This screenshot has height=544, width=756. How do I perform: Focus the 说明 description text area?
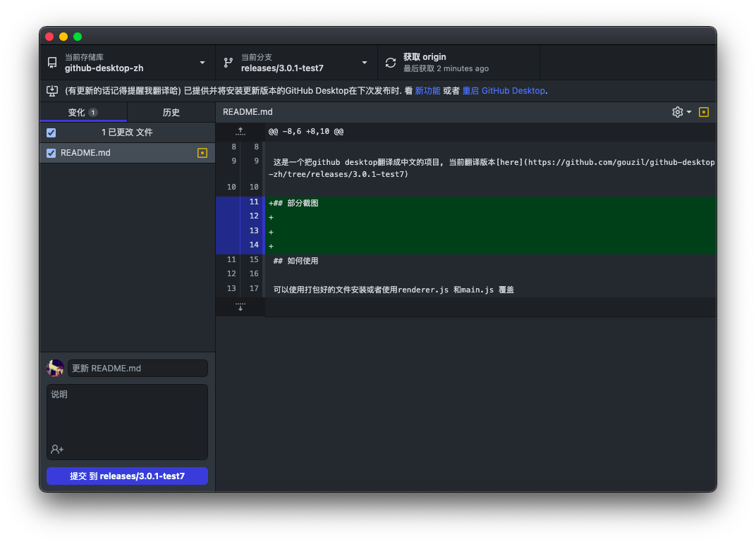pyautogui.click(x=127, y=421)
